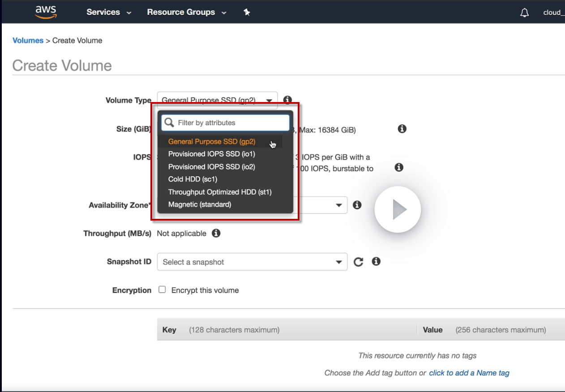Click the add a Name tag link
Screen dimensions: 565x392
[469, 373]
